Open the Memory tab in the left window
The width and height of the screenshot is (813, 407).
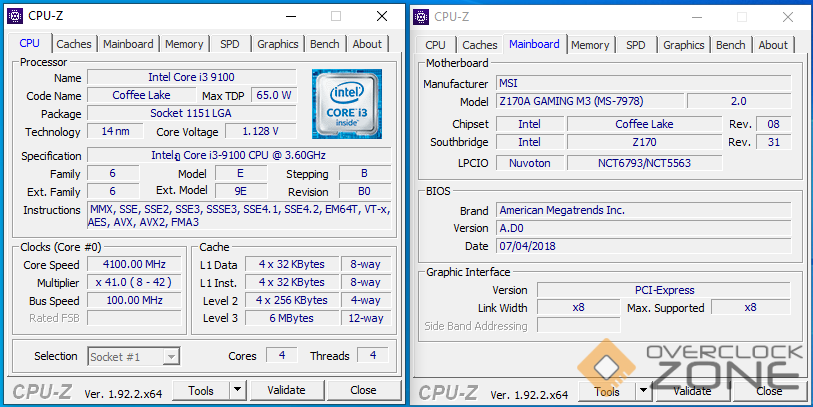tap(184, 44)
